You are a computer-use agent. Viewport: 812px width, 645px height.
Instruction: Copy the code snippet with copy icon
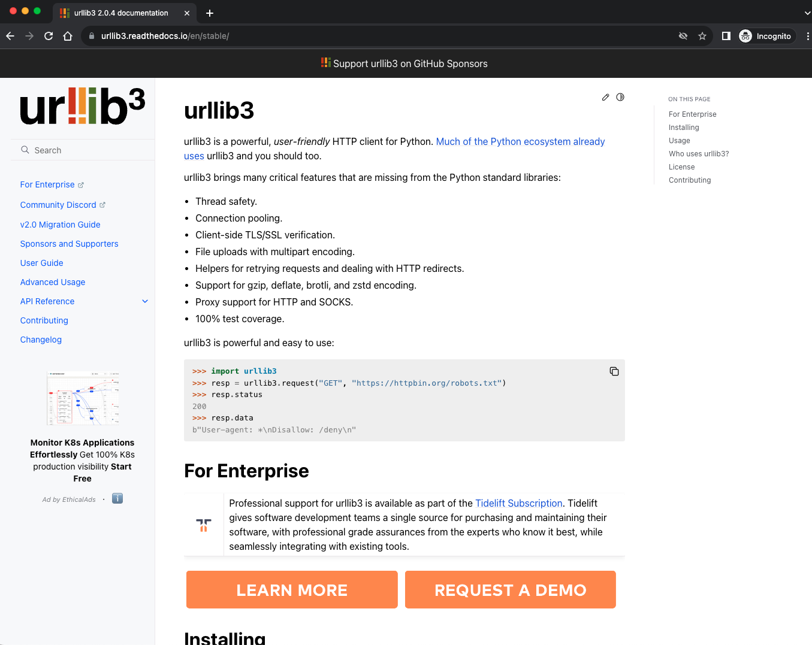coord(614,371)
